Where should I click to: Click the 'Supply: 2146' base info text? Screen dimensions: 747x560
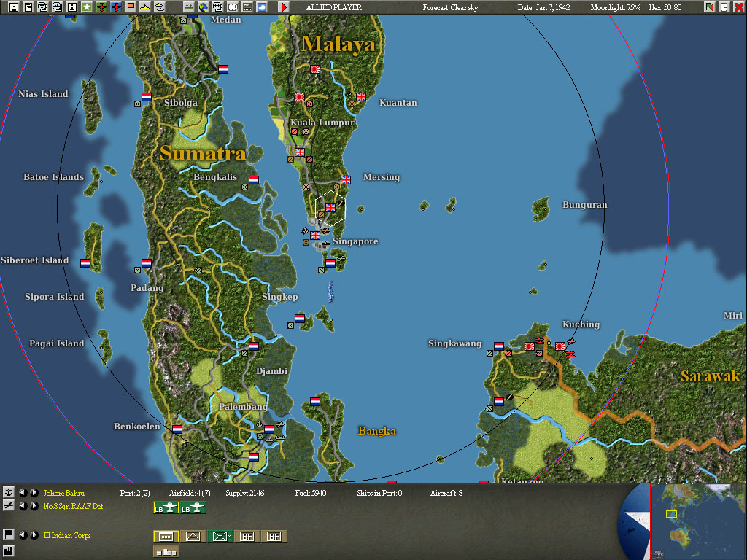245,493
